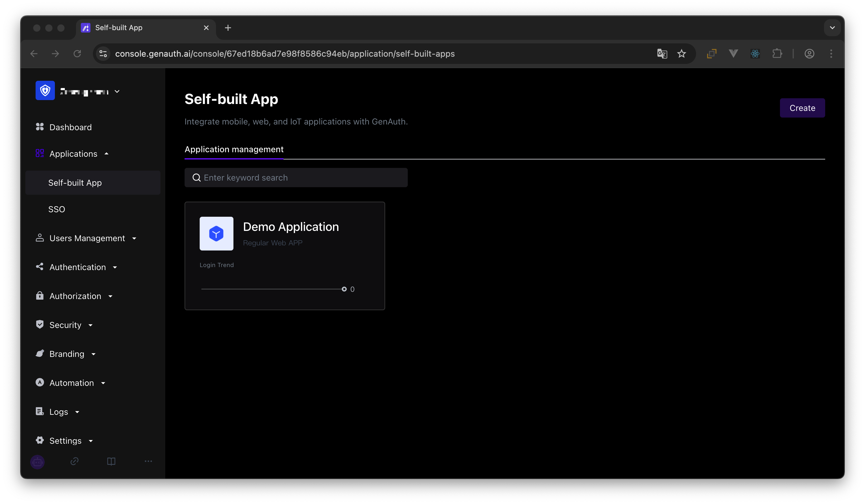Open the documentation book icon

point(111,461)
